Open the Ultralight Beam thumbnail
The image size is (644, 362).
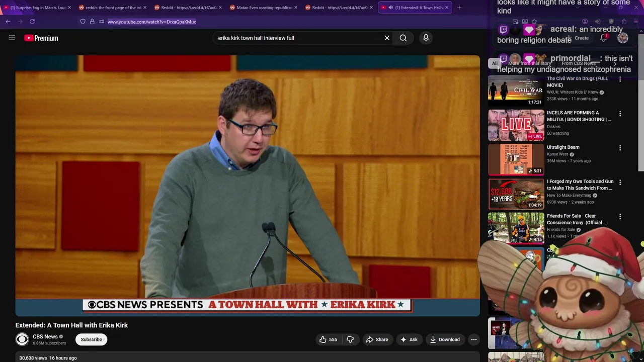[x=516, y=159]
